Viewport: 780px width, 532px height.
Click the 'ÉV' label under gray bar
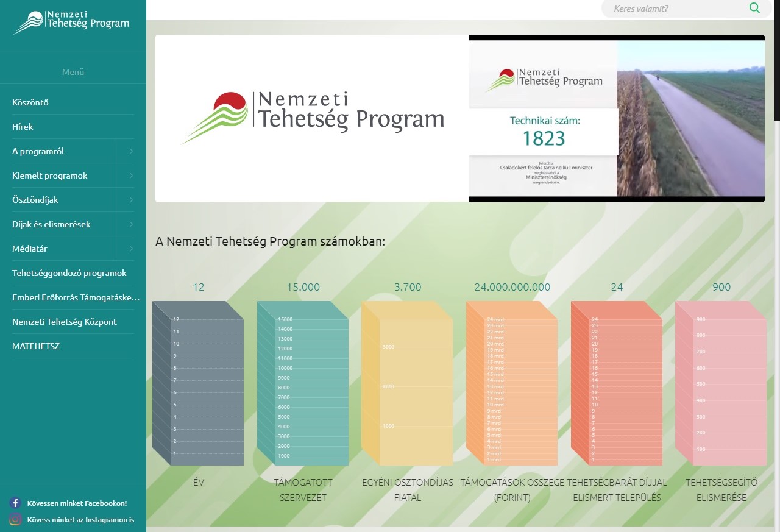pyautogui.click(x=199, y=483)
